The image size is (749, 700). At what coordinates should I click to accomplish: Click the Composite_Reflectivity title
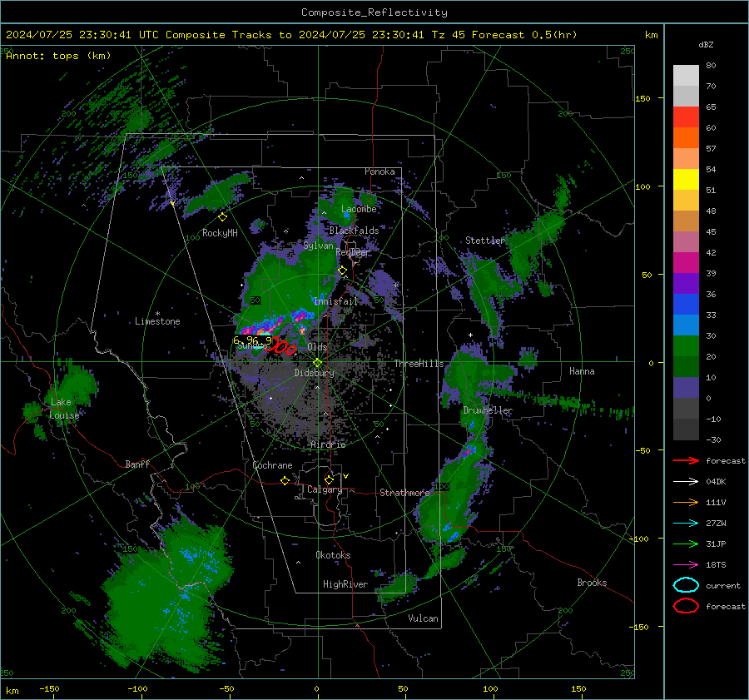click(374, 12)
